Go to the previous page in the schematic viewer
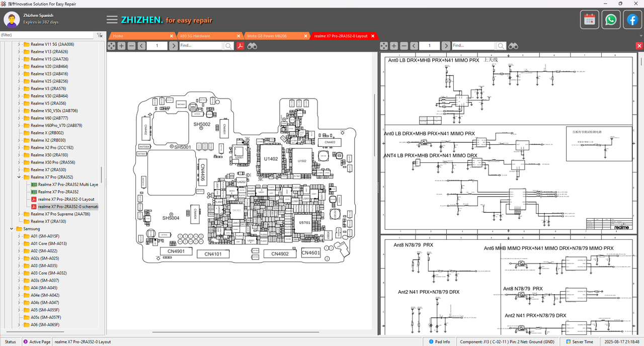The height and width of the screenshot is (346, 644). pos(414,46)
